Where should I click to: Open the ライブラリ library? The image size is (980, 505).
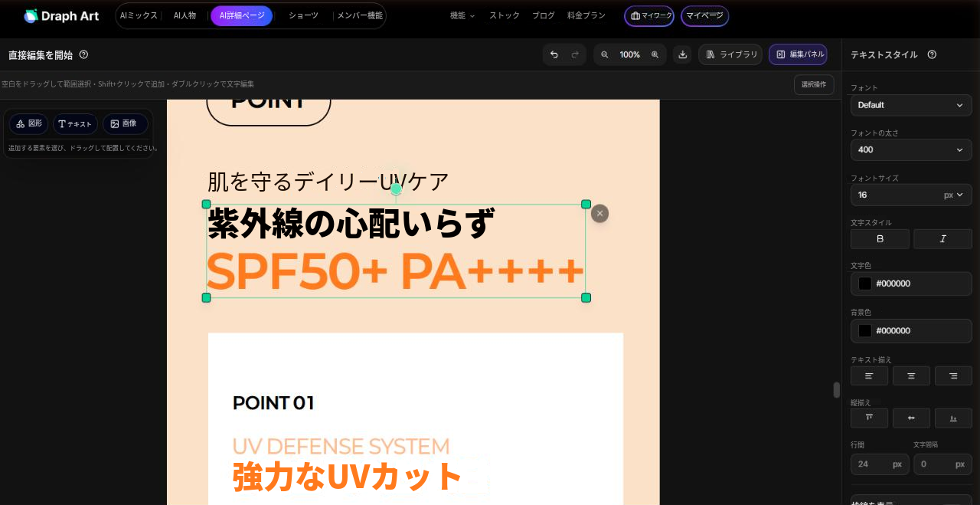pyautogui.click(x=730, y=54)
